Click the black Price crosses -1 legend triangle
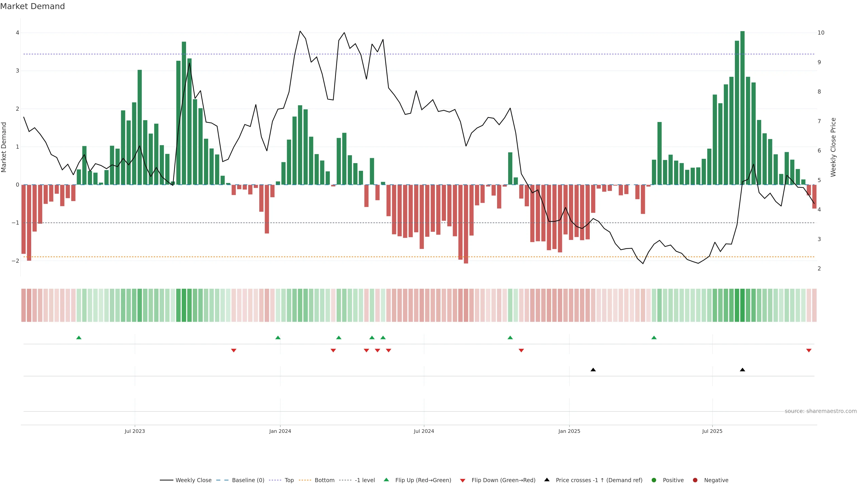Screen dimensions: 868x488 click(x=547, y=480)
